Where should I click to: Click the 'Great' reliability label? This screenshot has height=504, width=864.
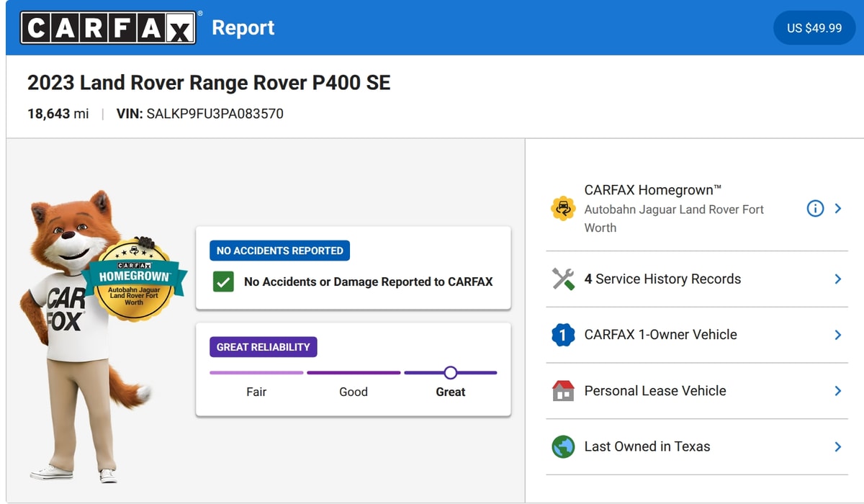[x=451, y=392]
